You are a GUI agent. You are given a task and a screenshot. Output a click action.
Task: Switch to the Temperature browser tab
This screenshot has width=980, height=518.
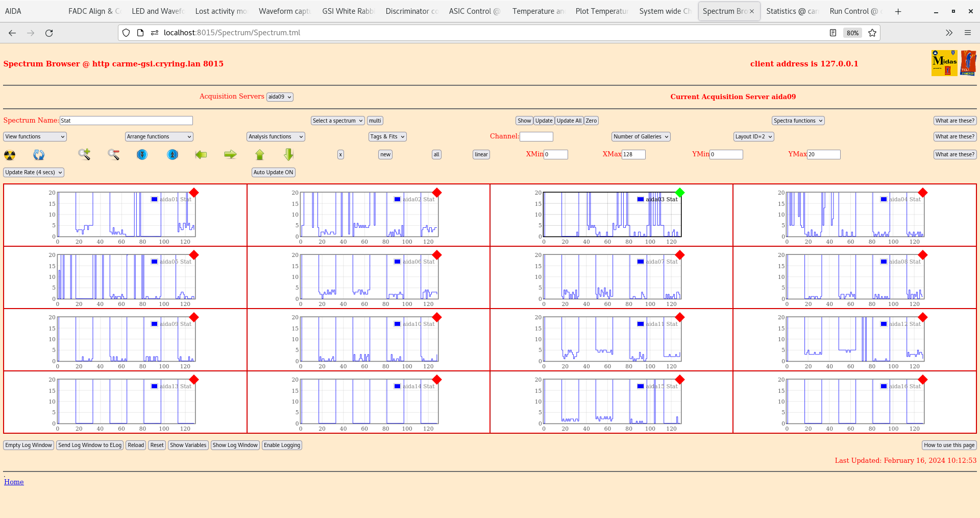click(x=538, y=11)
